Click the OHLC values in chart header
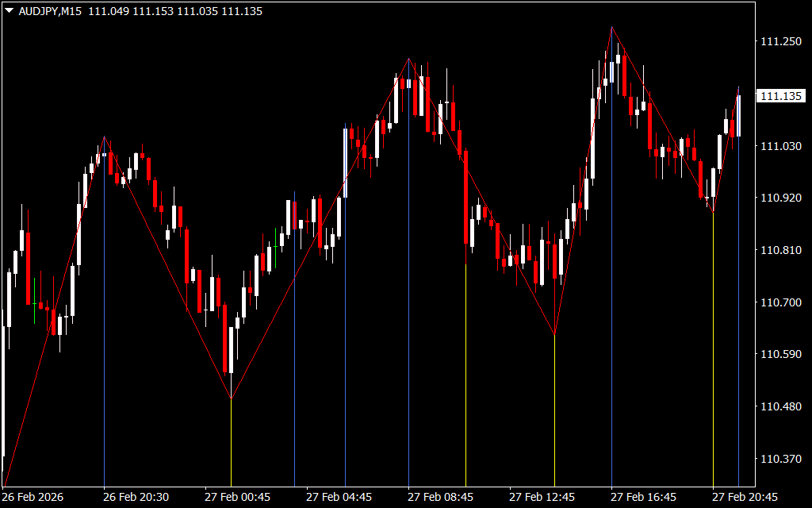Image resolution: width=812 pixels, height=508 pixels. 175,11
